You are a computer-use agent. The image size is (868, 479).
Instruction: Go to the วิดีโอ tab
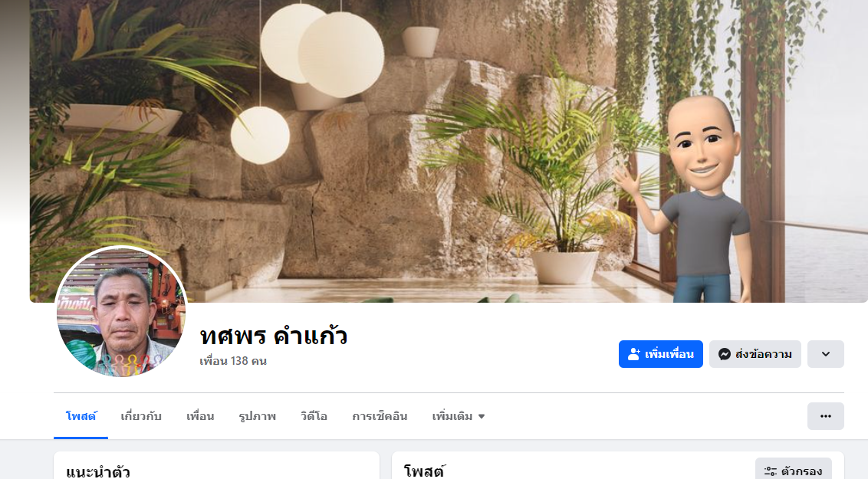[314, 416]
